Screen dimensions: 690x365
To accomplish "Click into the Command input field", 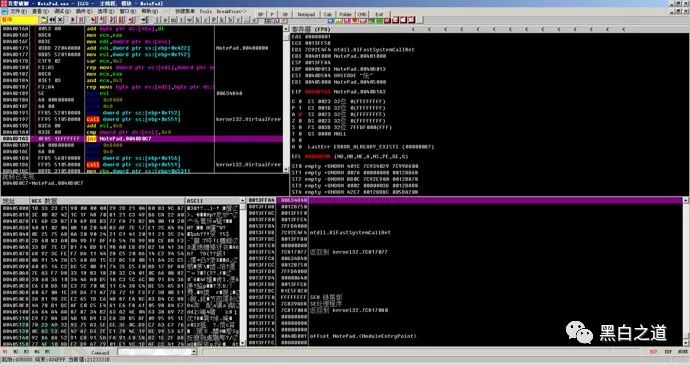I will 154,352.
